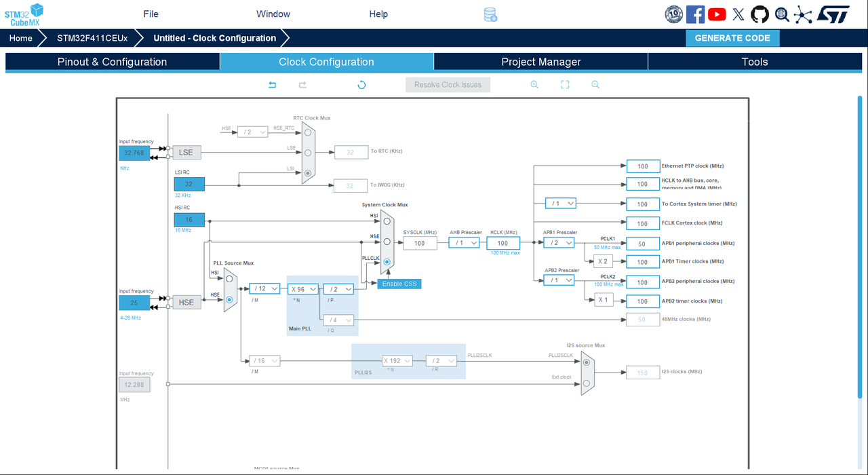Click the Zoom out magnifier icon

pyautogui.click(x=595, y=85)
